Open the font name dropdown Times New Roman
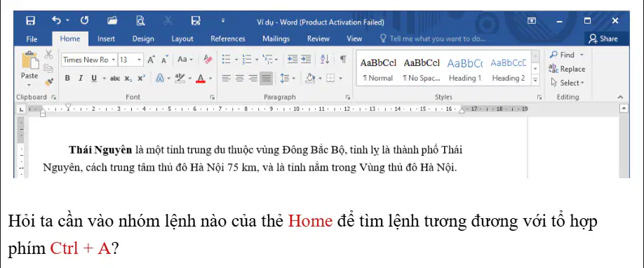The image size is (644, 268). tap(114, 60)
